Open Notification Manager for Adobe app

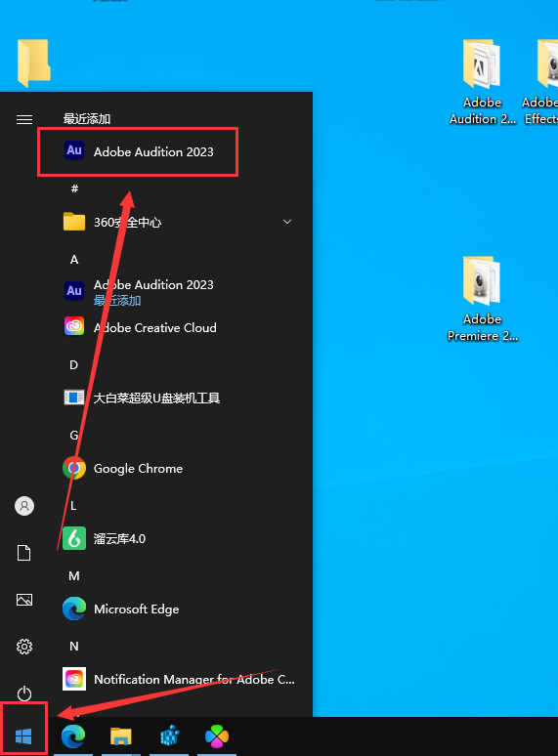[x=181, y=680]
